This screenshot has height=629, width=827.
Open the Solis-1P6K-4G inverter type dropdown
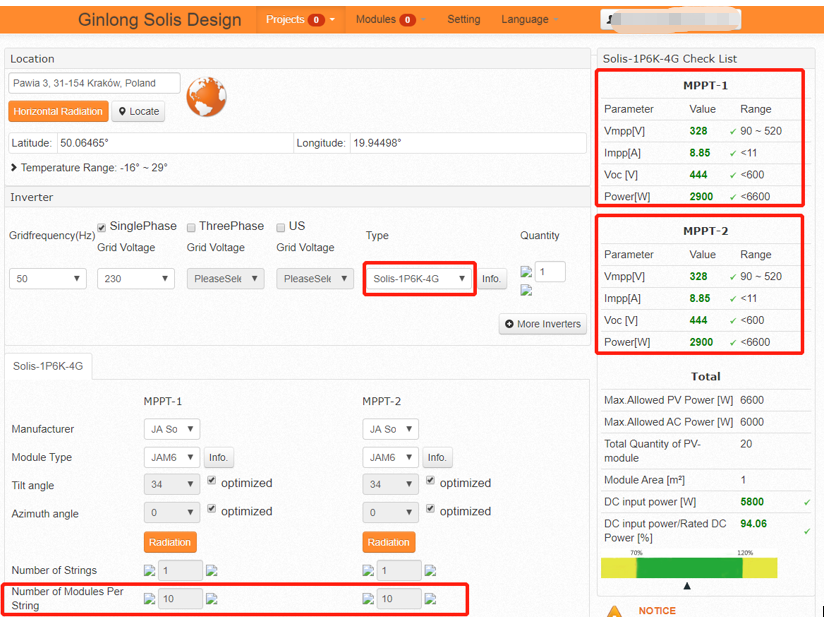[x=419, y=278]
